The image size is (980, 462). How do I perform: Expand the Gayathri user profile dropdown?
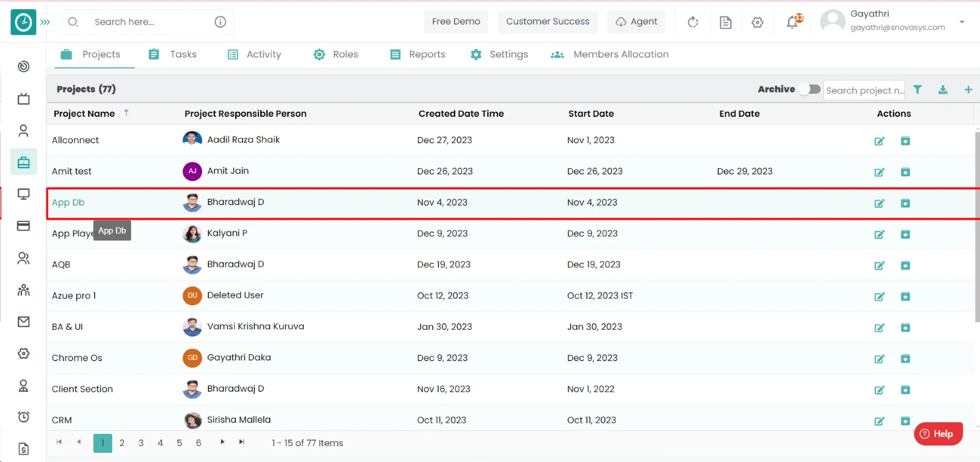click(x=962, y=22)
